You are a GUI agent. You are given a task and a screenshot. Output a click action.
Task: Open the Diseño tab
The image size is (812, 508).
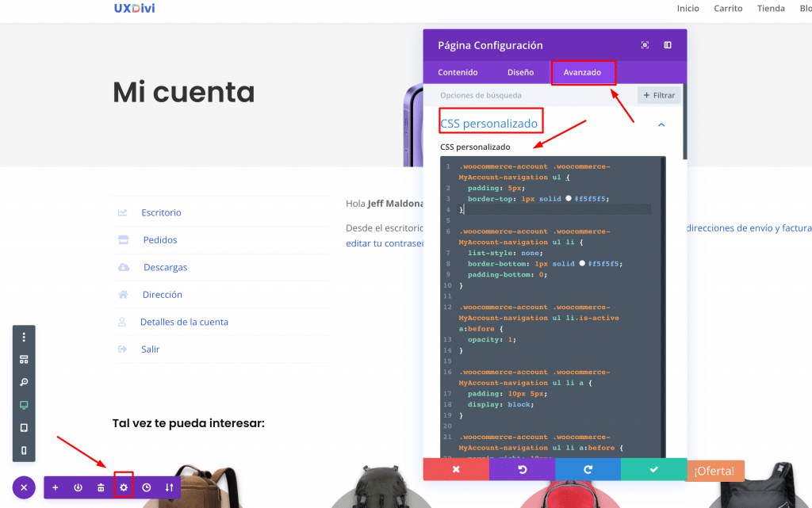point(520,72)
